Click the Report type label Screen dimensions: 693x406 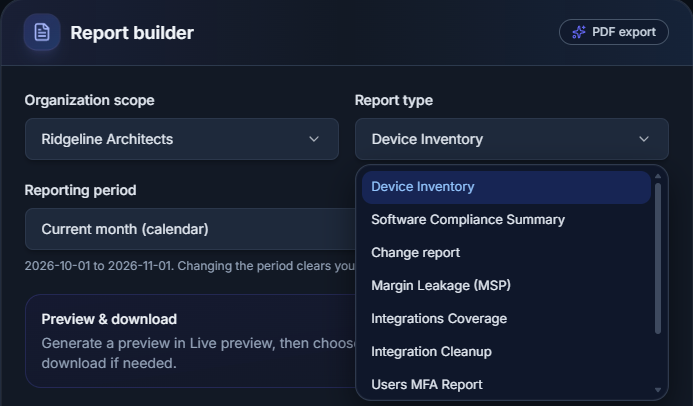pyautogui.click(x=394, y=100)
